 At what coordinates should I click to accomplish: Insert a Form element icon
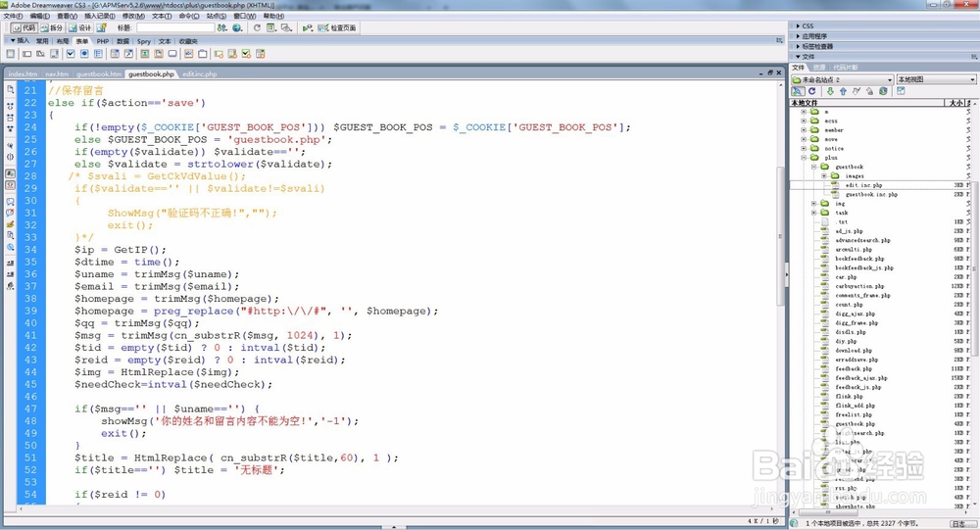click(11, 55)
